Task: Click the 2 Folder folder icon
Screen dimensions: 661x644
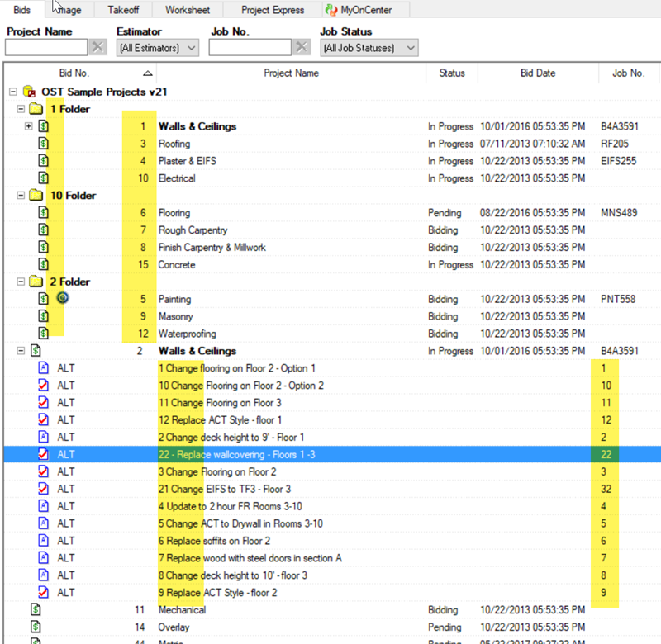Action: pyautogui.click(x=36, y=282)
